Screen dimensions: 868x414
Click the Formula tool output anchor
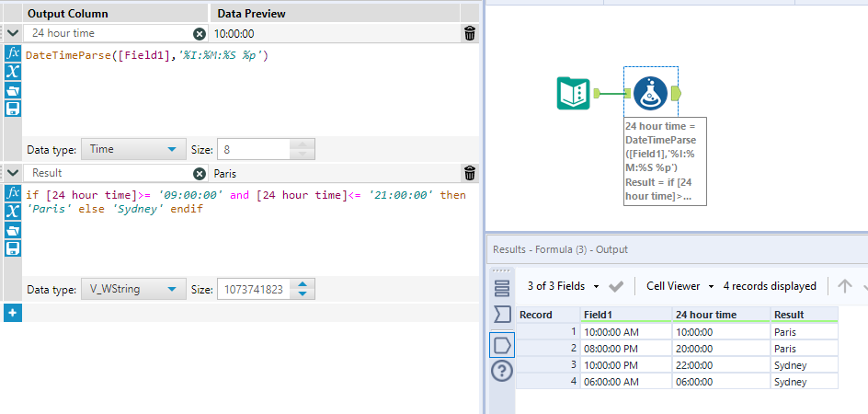coord(676,94)
